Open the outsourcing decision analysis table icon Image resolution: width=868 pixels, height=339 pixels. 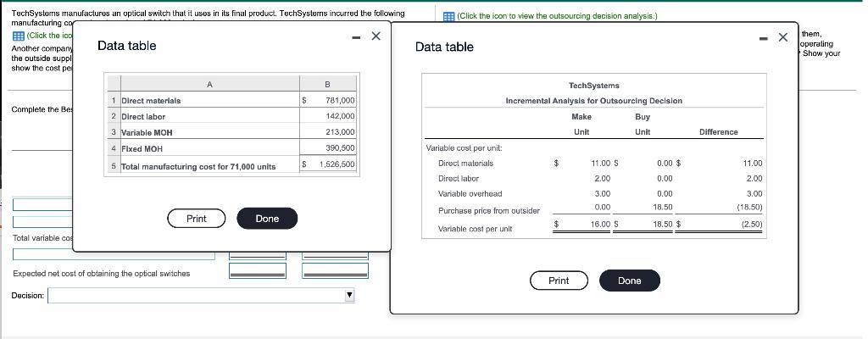[449, 17]
